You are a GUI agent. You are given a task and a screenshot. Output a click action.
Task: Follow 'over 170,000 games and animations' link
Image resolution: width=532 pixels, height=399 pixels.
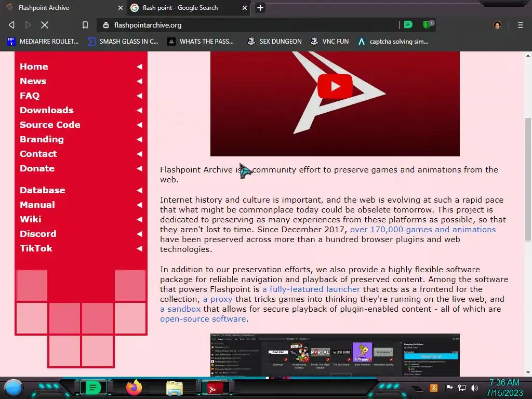pos(423,230)
